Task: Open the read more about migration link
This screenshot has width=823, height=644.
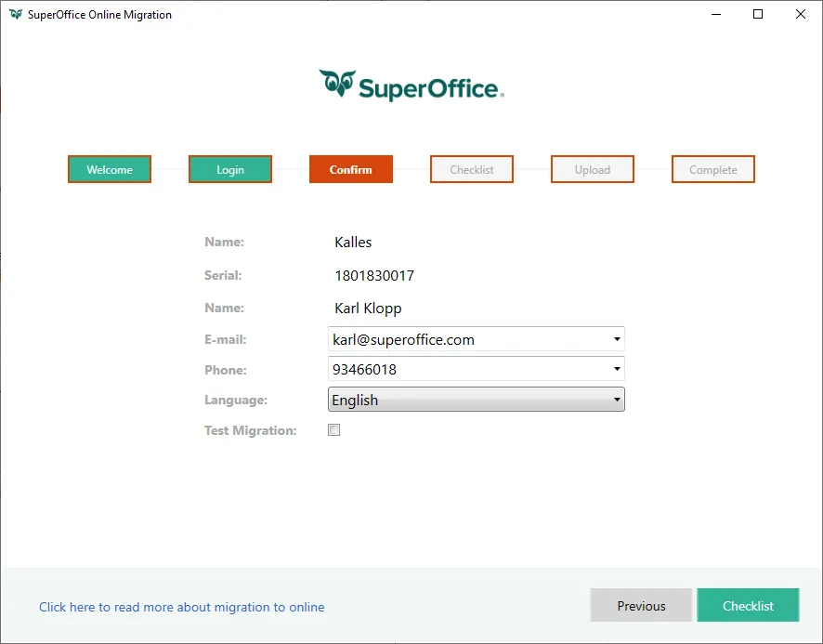Action: 182,607
